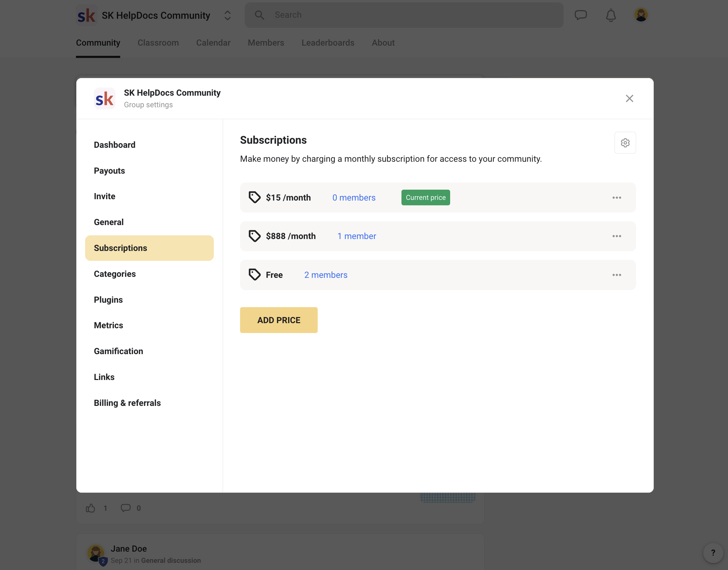The height and width of the screenshot is (570, 728).
Task: Open Plugins settings section
Action: pos(149,300)
